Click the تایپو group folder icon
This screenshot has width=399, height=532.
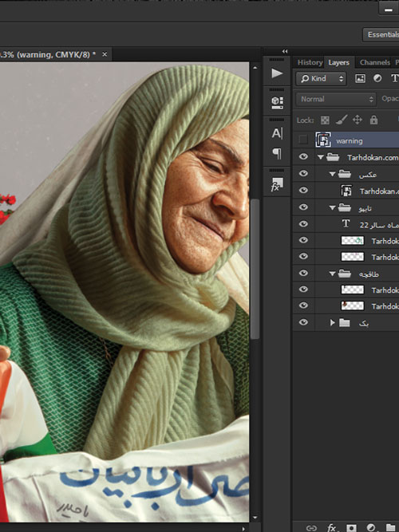coord(344,207)
